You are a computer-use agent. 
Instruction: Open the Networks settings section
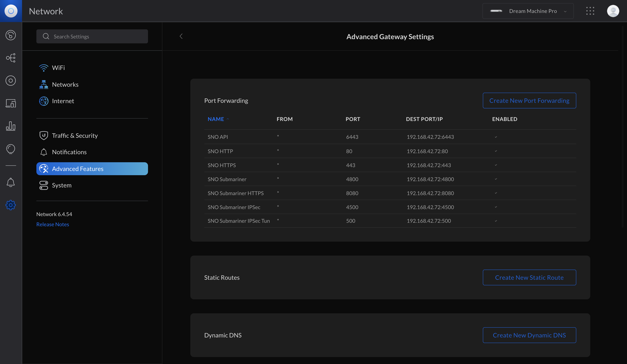[65, 85]
